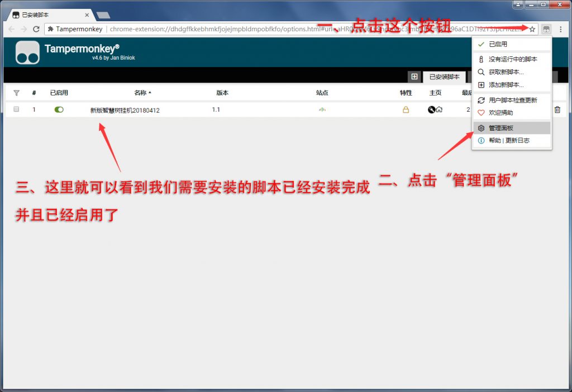Switch to the 已安装脚本 dashboard tab
Image resolution: width=572 pixels, height=392 pixels.
444,77
